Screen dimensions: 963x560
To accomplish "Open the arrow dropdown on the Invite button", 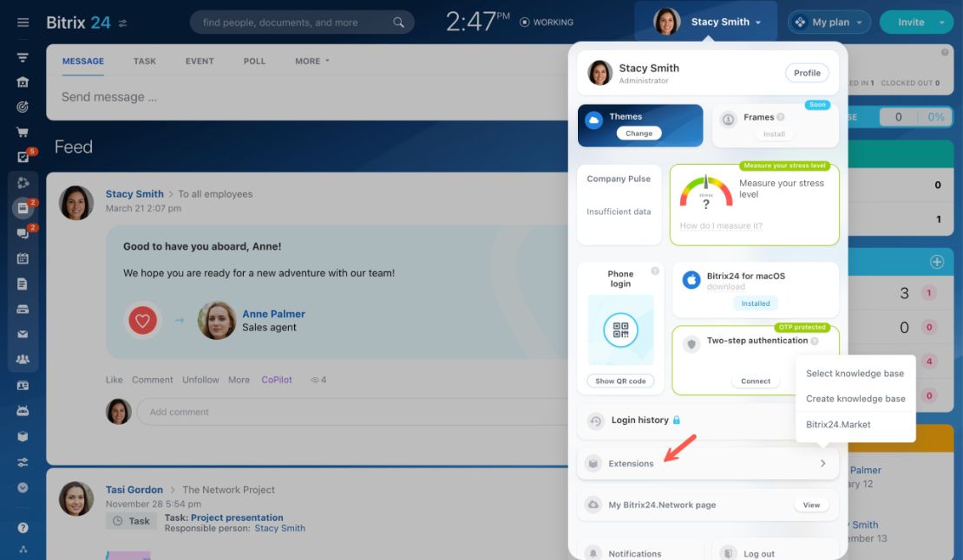I will [x=942, y=22].
